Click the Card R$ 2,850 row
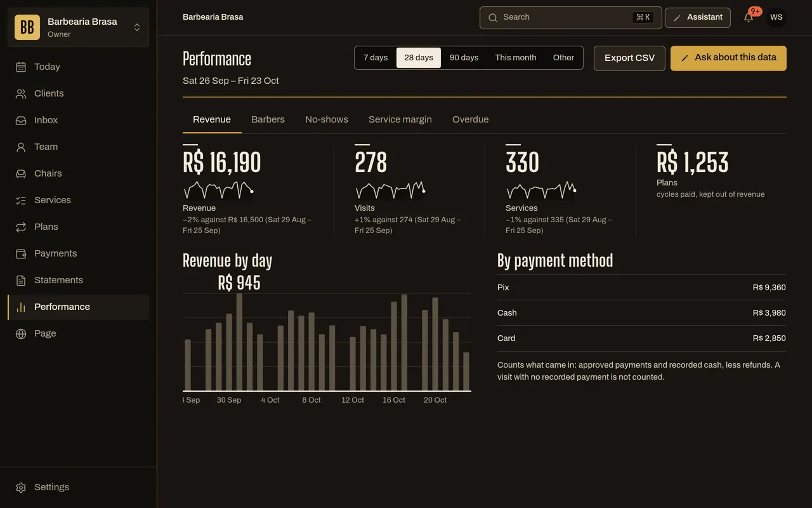Image resolution: width=812 pixels, height=508 pixels. tap(641, 338)
